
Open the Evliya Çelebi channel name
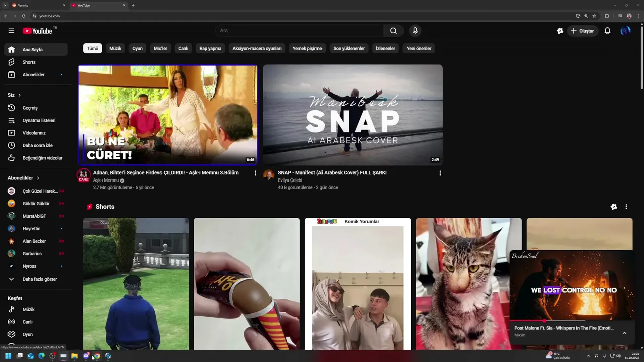tap(290, 180)
